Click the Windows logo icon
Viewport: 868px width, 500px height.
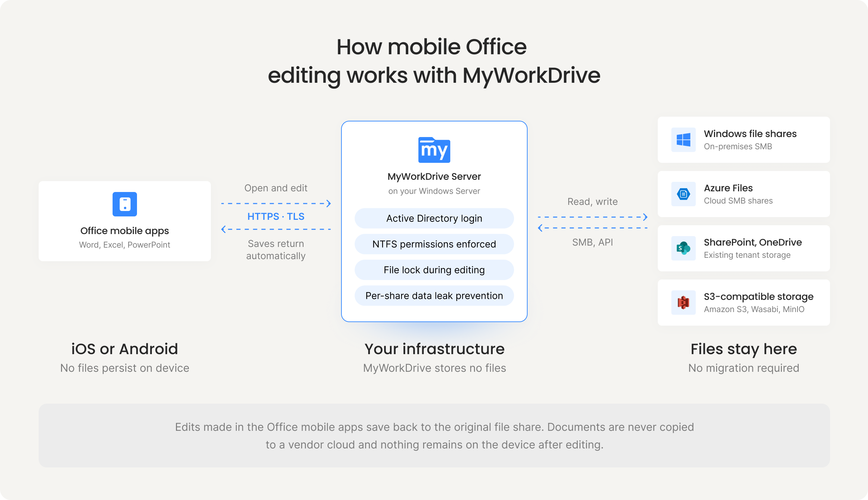point(683,140)
